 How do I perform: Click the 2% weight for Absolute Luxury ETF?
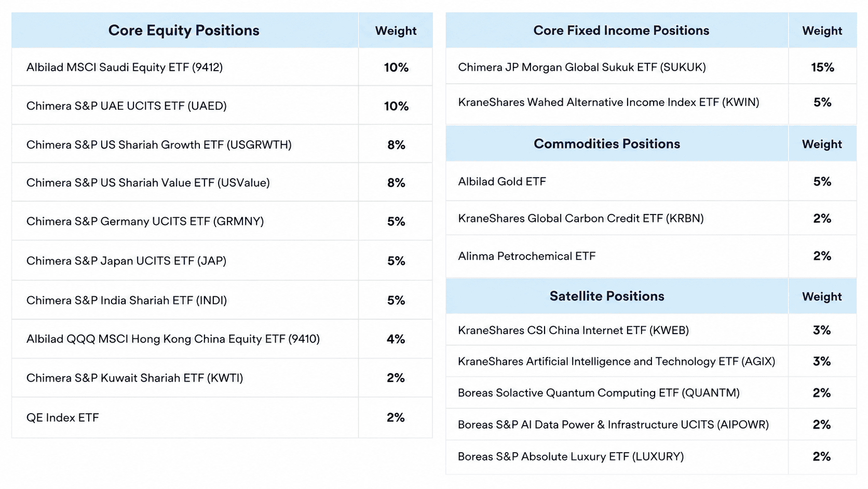point(822,456)
